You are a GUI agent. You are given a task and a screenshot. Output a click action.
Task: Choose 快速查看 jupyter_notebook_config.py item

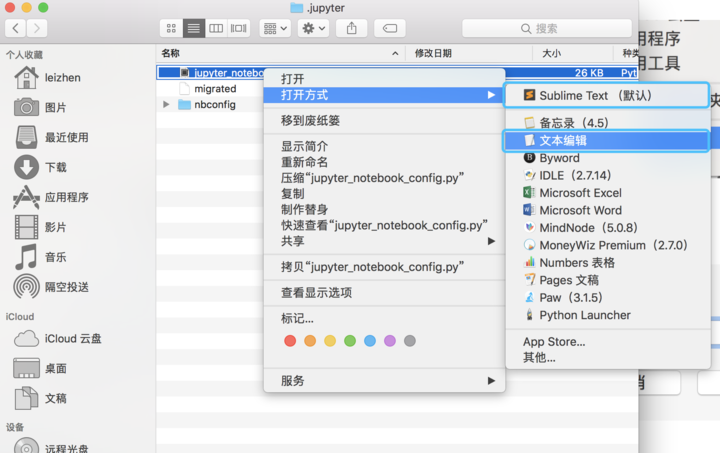coord(384,225)
